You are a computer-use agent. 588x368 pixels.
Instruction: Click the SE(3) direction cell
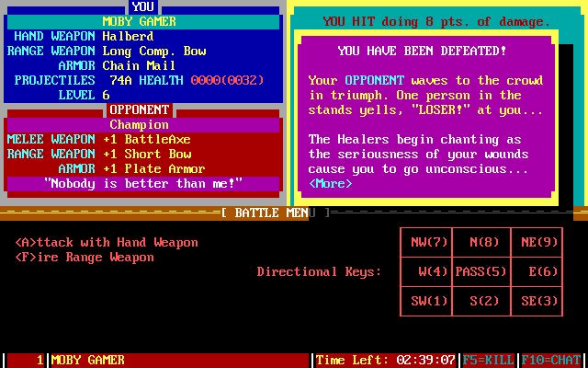537,301
